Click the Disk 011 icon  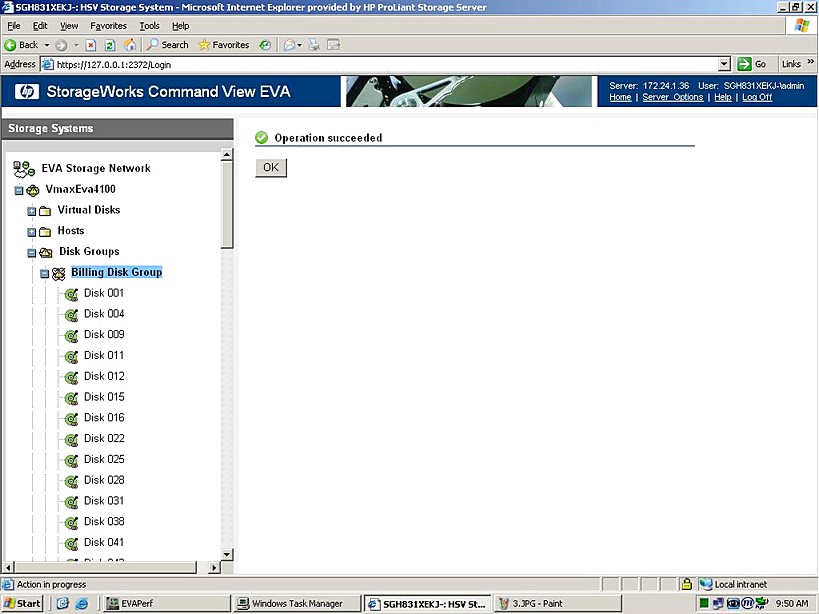click(71, 357)
